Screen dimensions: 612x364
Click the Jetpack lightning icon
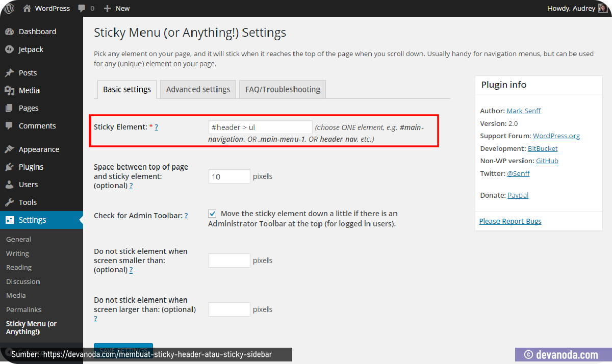coord(9,49)
